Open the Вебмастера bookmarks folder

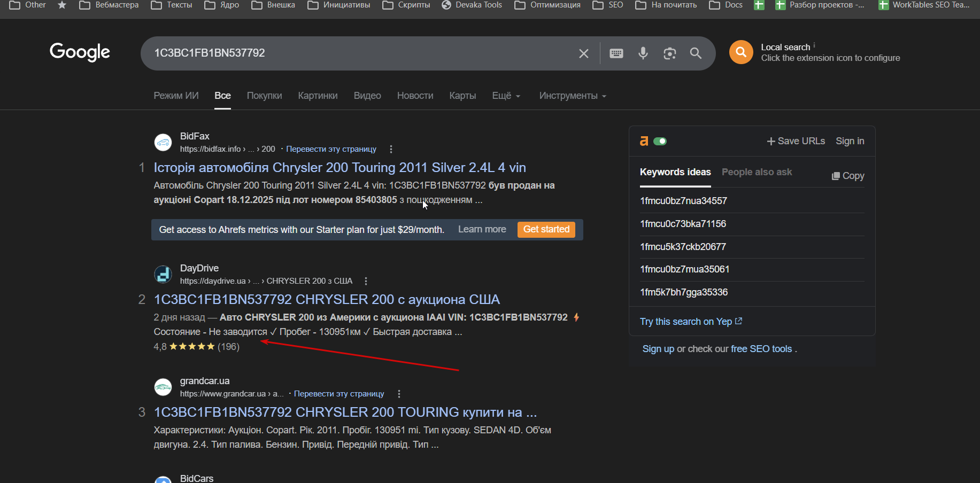[x=109, y=5]
